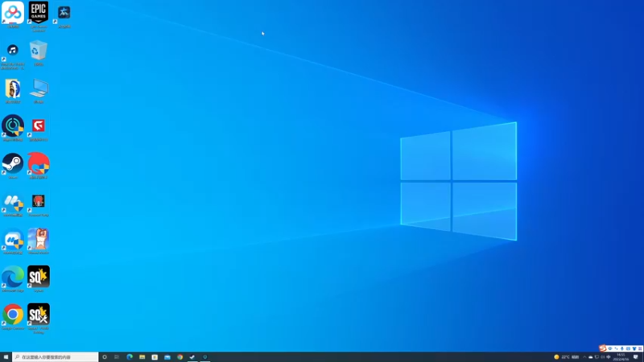
Task: Select the Epic Games Launcher shortcut
Action: (39, 16)
